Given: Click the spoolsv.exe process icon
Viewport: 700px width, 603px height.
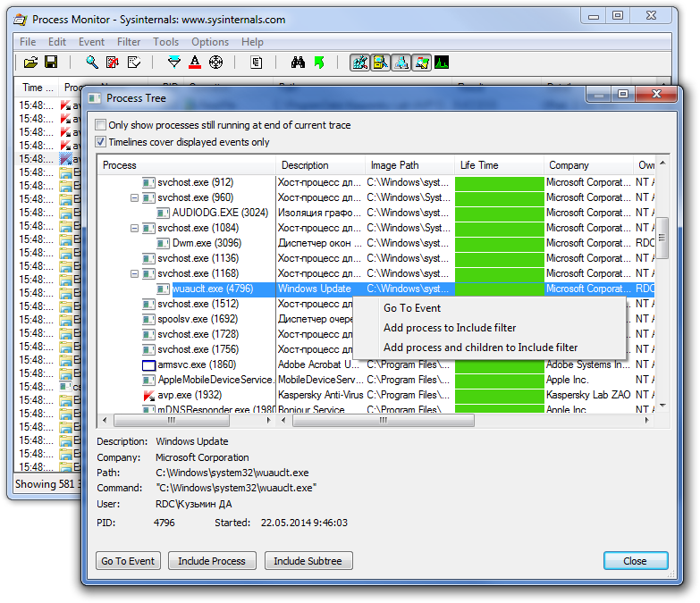Looking at the screenshot, I should point(148,319).
